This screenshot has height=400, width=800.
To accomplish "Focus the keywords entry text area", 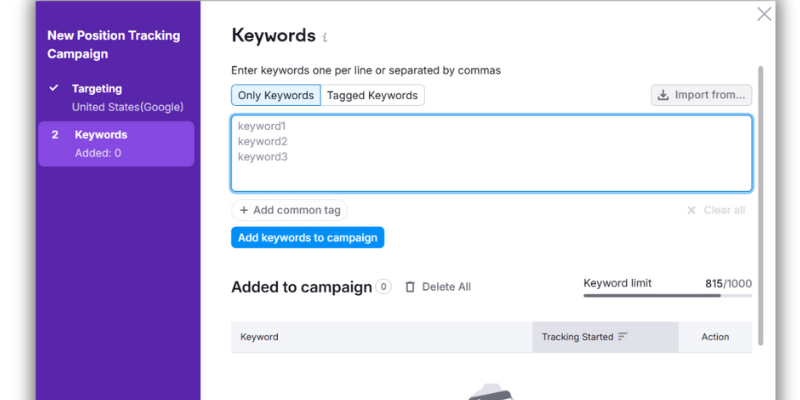I will tap(491, 153).
